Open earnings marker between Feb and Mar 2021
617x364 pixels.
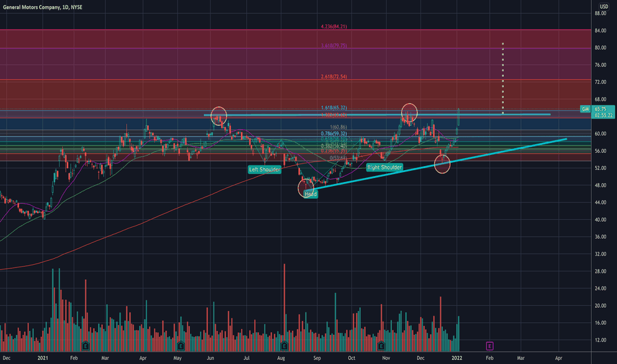coord(85,346)
